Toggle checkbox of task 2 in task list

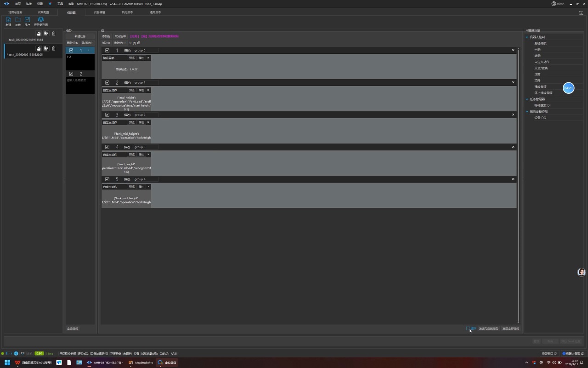pyautogui.click(x=71, y=74)
